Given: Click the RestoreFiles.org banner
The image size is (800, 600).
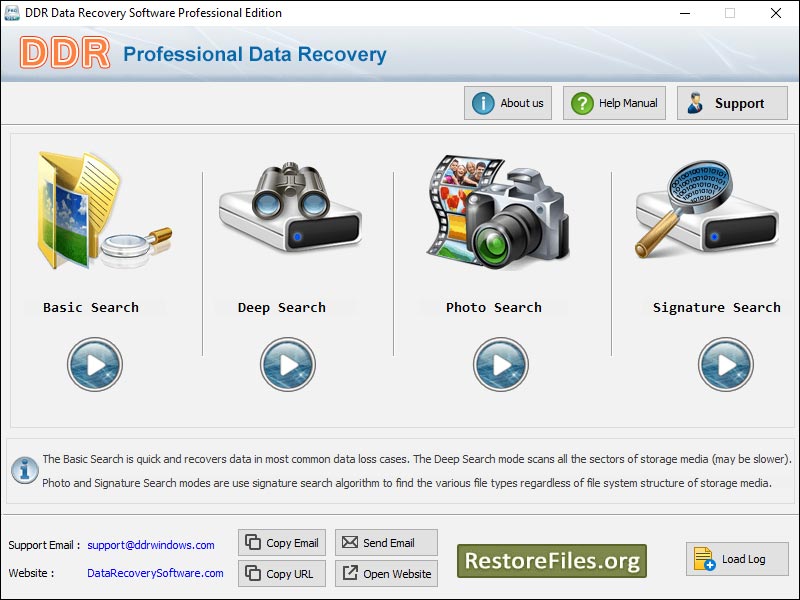Looking at the screenshot, I should (551, 561).
